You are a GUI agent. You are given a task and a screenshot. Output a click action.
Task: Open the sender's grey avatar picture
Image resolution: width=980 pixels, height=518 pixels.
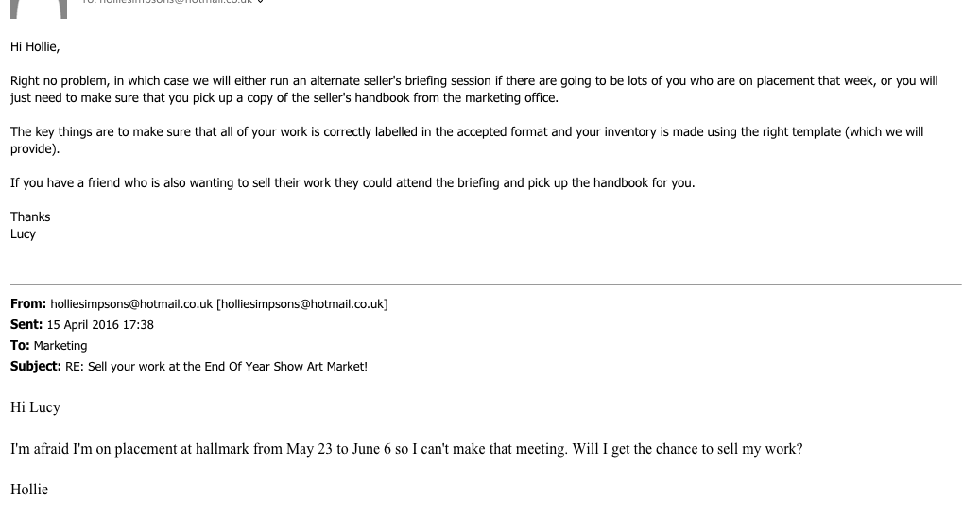[39, 9]
